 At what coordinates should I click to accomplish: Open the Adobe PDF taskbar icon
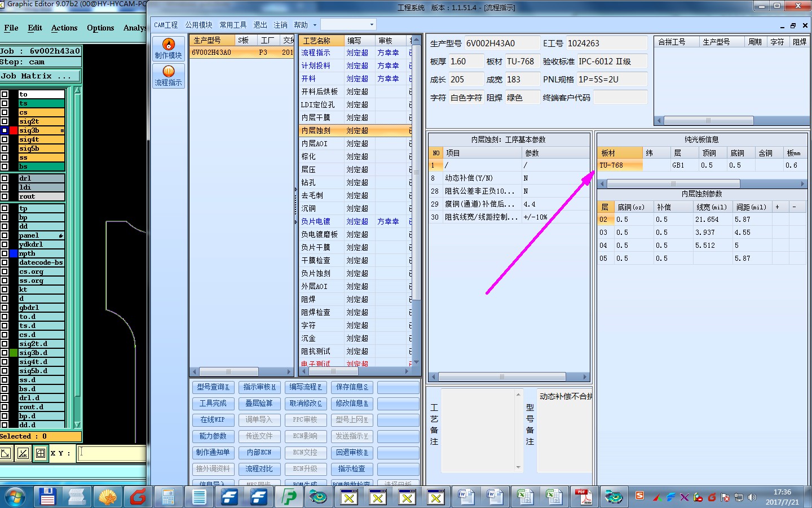(584, 497)
